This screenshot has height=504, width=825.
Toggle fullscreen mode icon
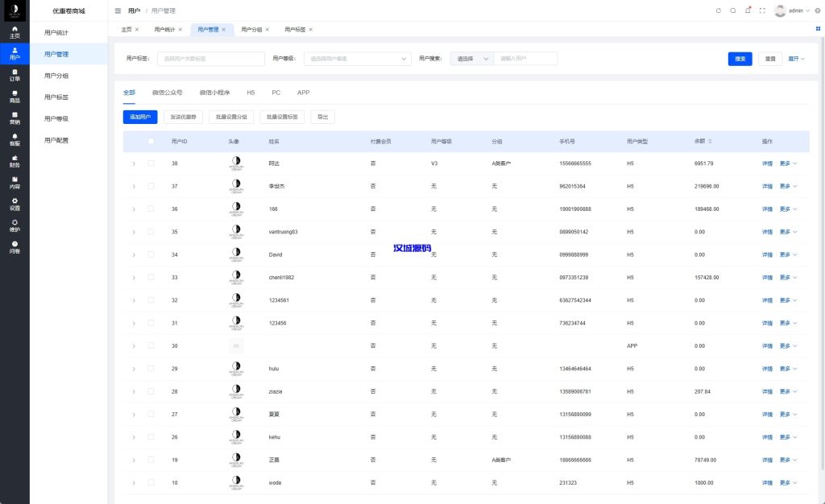click(x=762, y=10)
